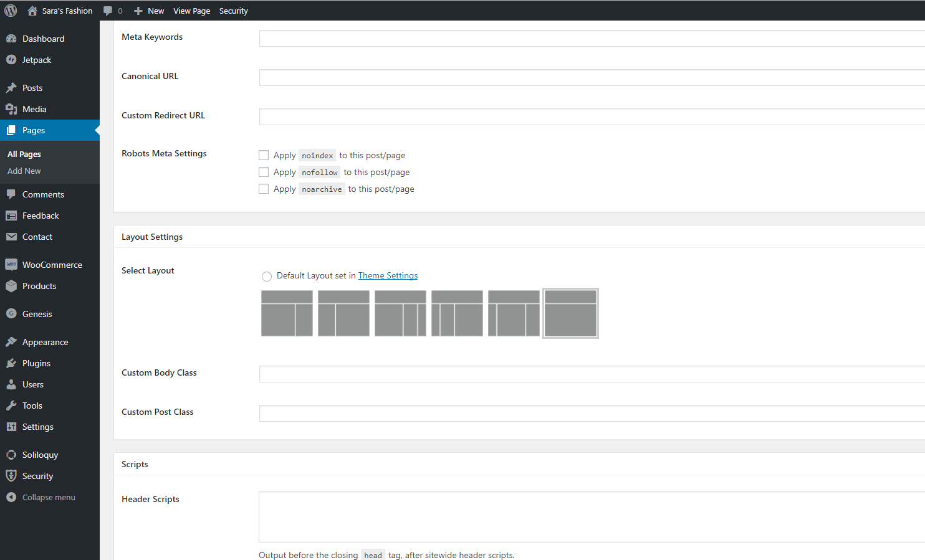Click the Soliloquy menu label
925x560 pixels.
40,455
